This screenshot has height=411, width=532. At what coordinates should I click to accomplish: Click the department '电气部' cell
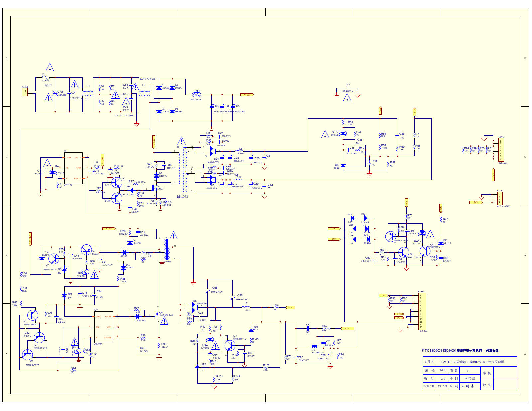470,378
